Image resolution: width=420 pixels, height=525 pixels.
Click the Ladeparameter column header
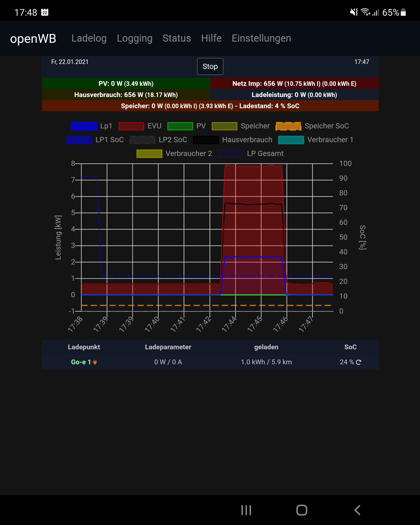click(168, 347)
